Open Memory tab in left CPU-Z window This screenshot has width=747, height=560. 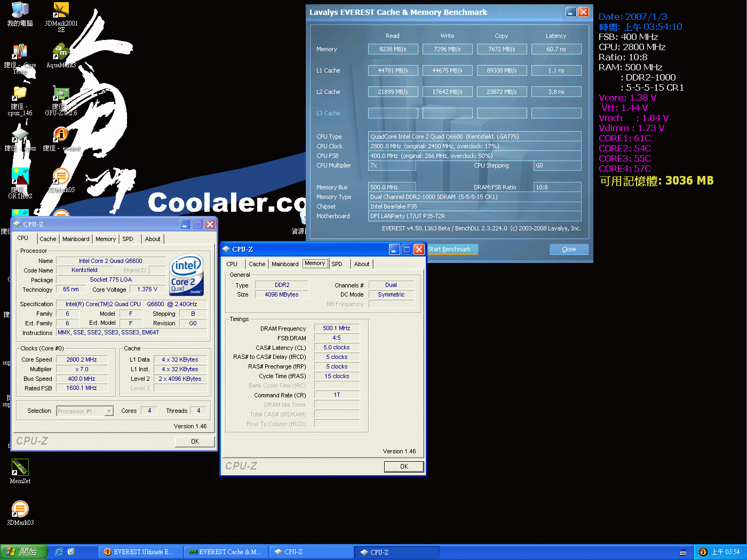coord(106,239)
